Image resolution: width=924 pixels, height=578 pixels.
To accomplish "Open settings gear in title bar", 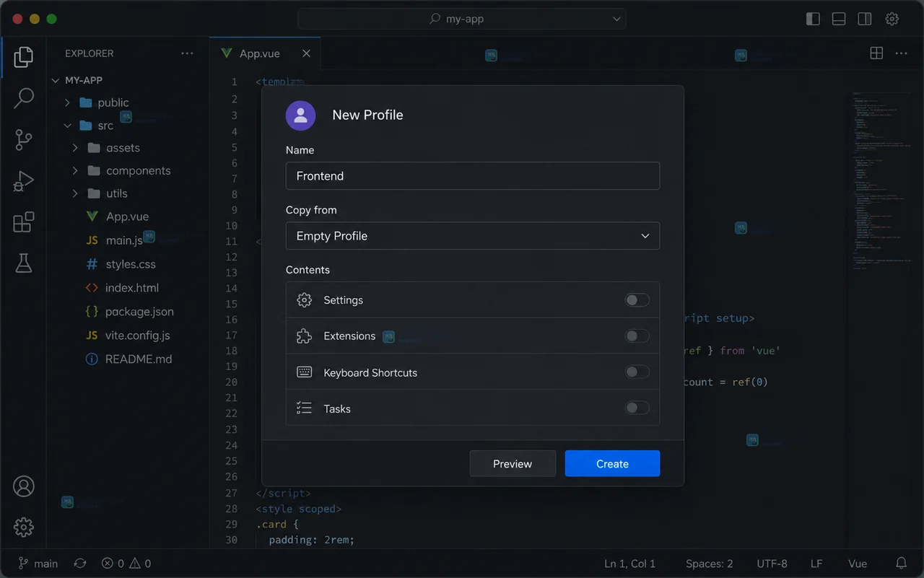I will (892, 19).
